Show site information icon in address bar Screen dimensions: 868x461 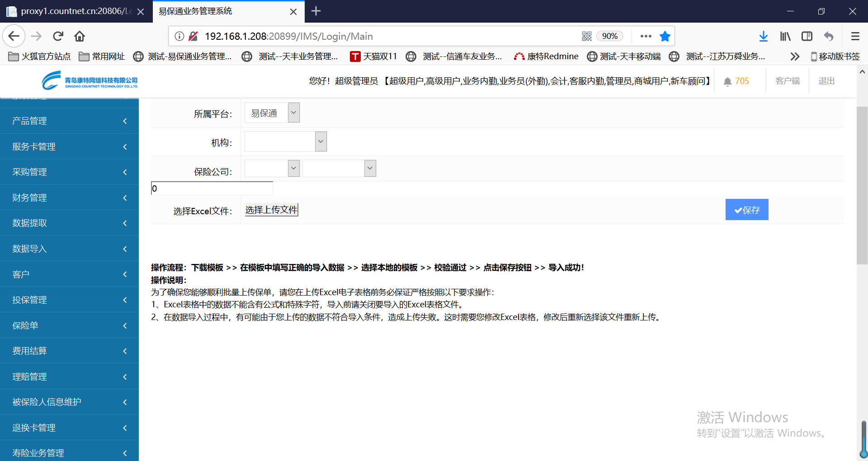(x=179, y=36)
